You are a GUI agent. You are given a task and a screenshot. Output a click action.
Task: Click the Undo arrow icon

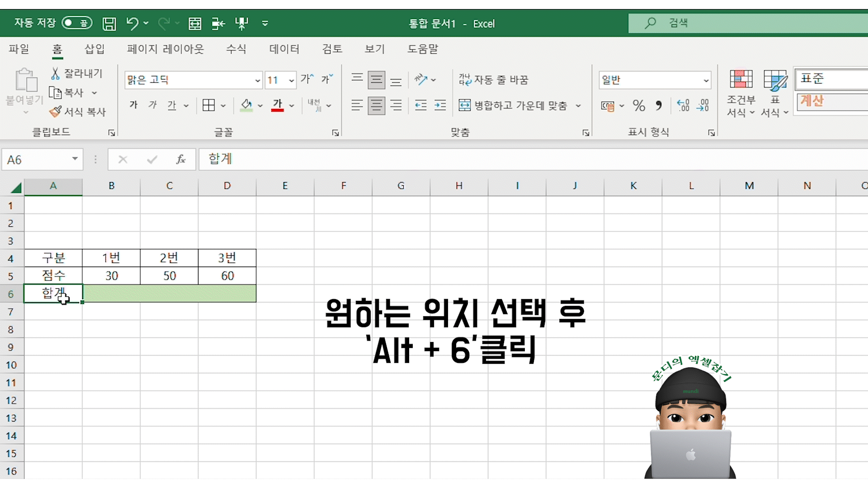point(132,23)
